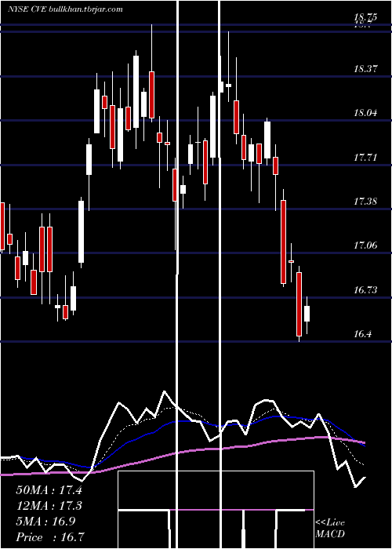The width and height of the screenshot is (392, 549).
Task: Click the 12MA : 17.3 readout
Action: pos(49,506)
